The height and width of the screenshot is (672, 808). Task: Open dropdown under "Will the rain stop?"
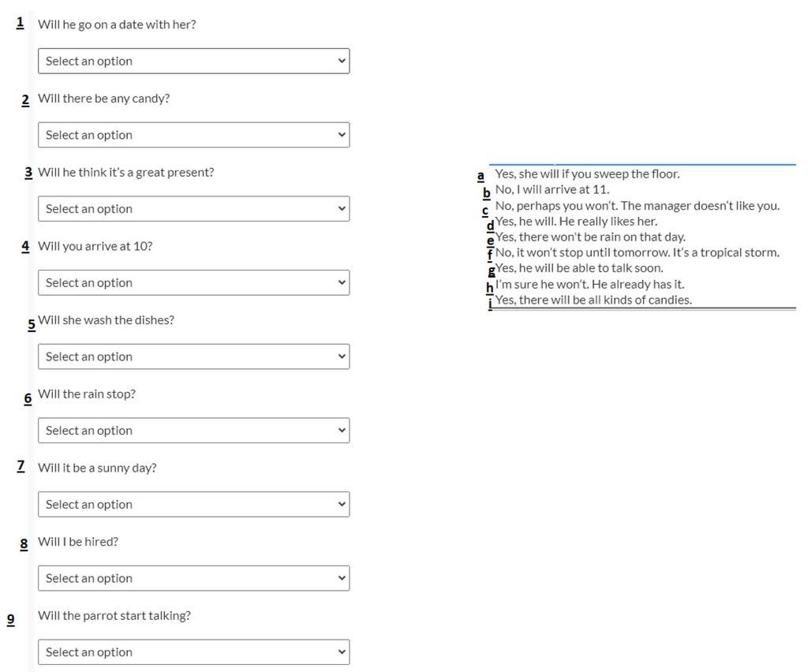pyautogui.click(x=193, y=431)
